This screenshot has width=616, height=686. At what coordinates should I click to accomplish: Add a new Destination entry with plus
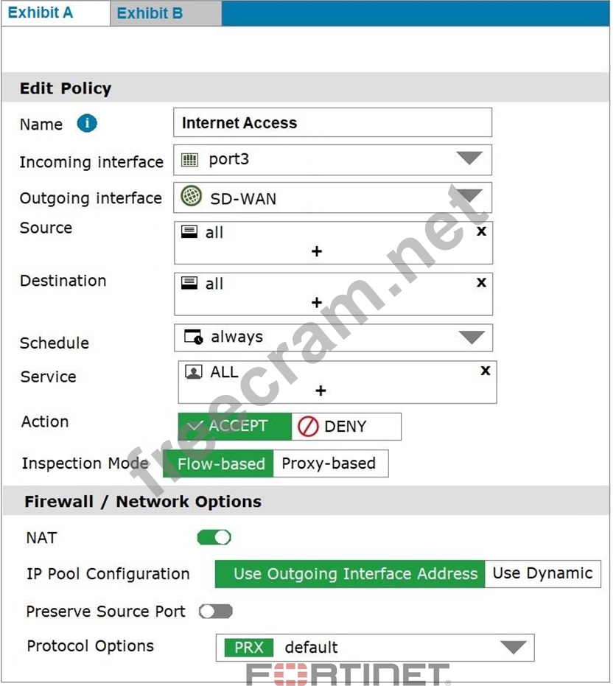pyautogui.click(x=317, y=302)
